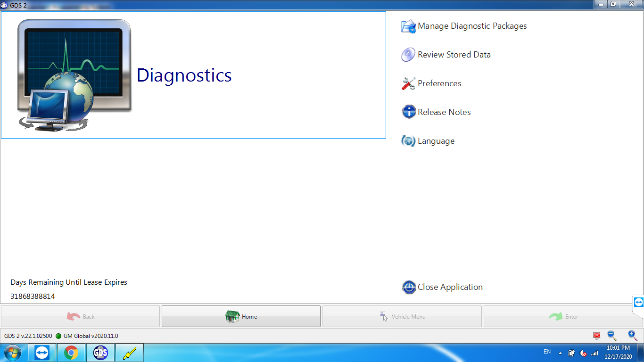Image resolution: width=644 pixels, height=362 pixels.
Task: Click the EN language indicator
Action: [547, 352]
